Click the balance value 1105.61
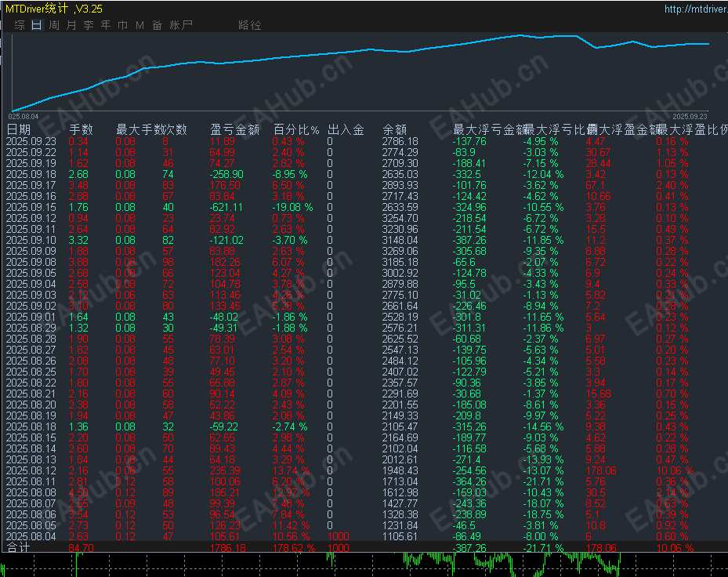This screenshot has height=577, width=728. 400,536
